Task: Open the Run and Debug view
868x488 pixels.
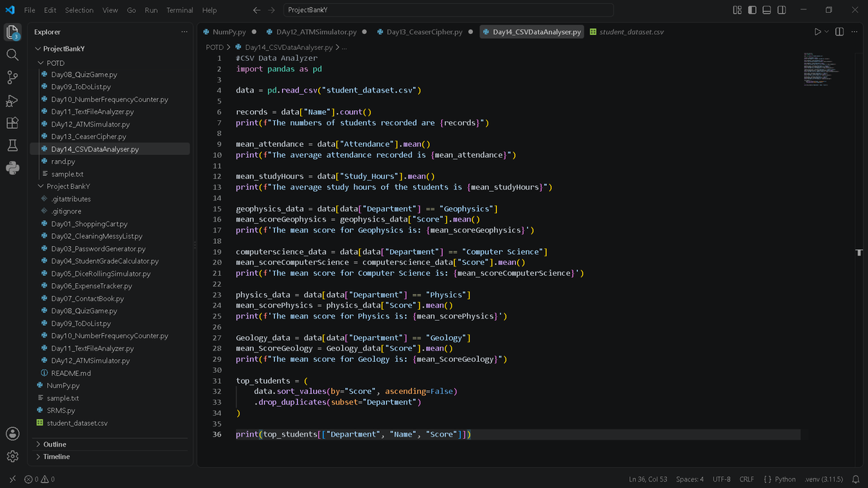Action: 12,100
